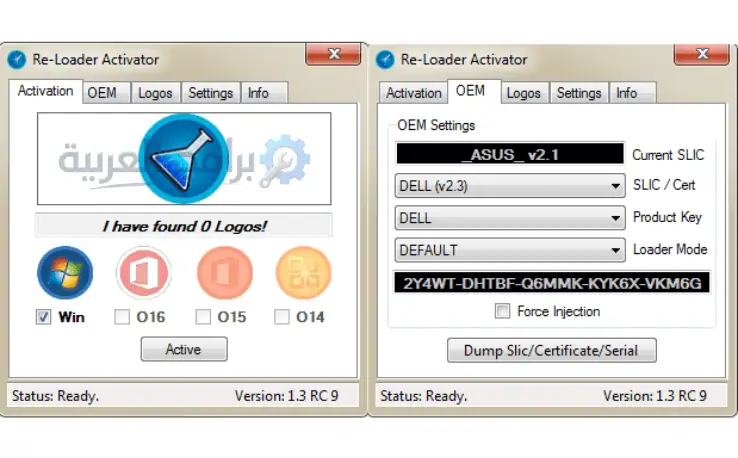Select the OEM tab in right window

tap(473, 91)
